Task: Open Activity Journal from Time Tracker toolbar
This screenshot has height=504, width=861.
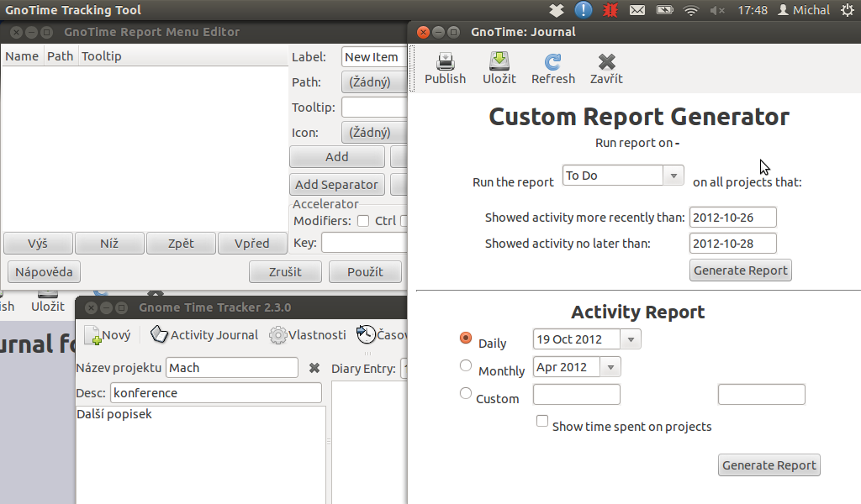Action: (x=203, y=335)
